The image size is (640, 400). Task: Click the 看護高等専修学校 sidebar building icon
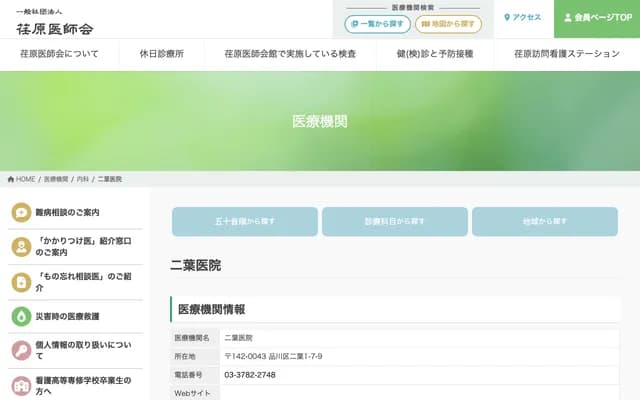tap(21, 386)
